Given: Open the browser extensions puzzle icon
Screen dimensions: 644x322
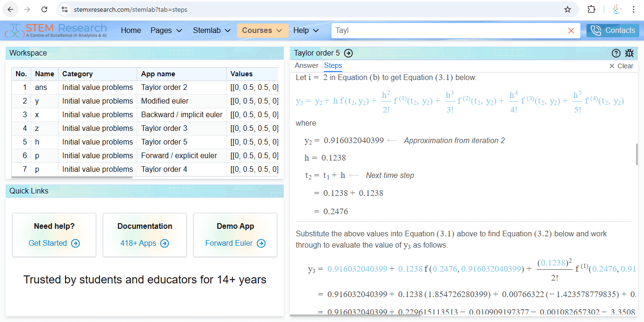Looking at the screenshot, I should (591, 9).
